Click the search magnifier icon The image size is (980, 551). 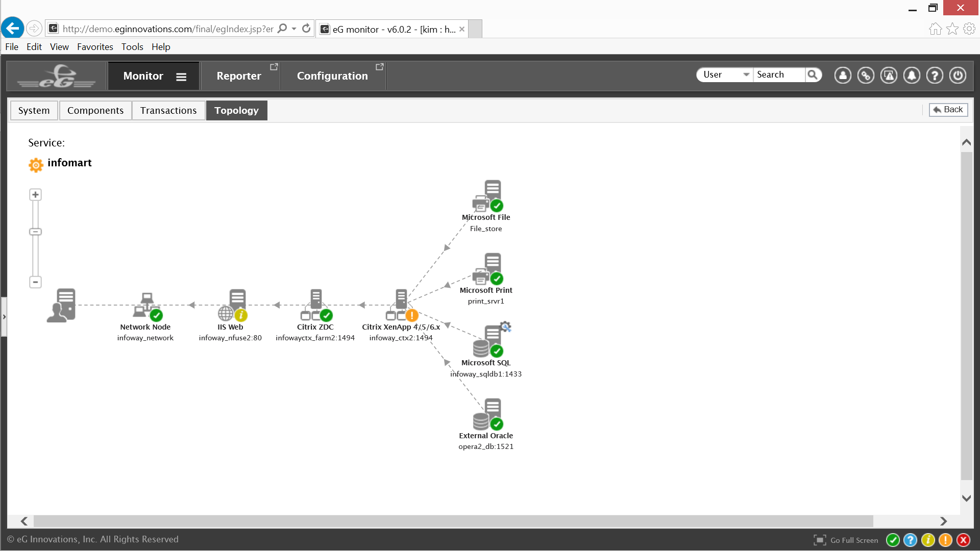pos(813,75)
